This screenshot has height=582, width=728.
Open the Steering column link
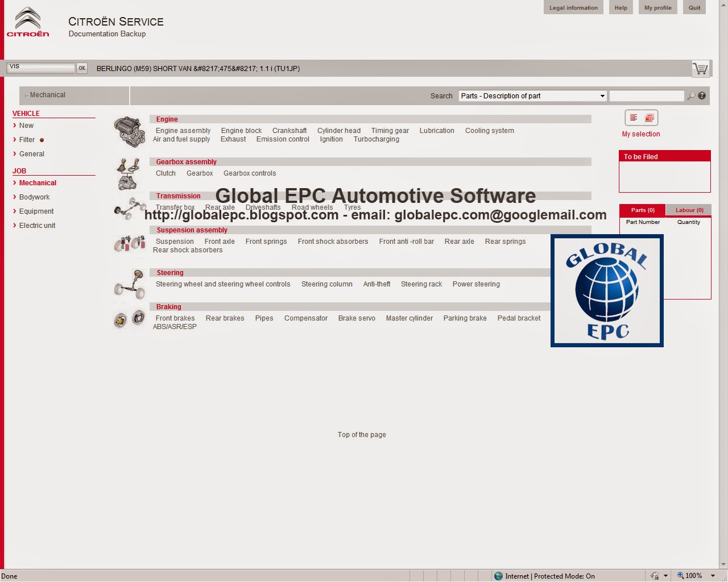[x=327, y=284]
